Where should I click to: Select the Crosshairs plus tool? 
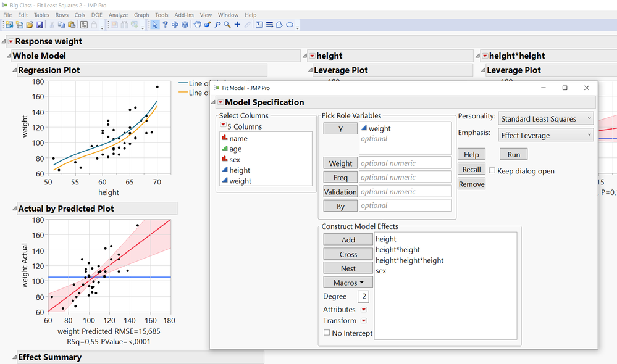tap(237, 25)
